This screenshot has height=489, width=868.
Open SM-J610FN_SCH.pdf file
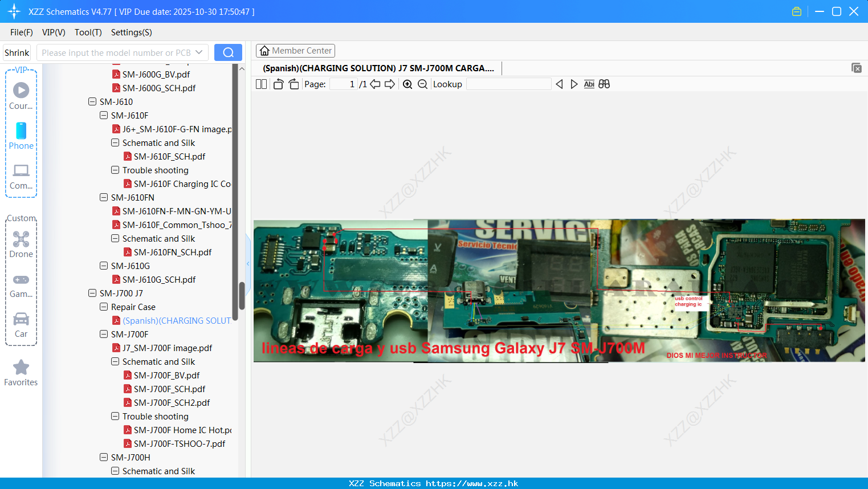click(x=167, y=252)
